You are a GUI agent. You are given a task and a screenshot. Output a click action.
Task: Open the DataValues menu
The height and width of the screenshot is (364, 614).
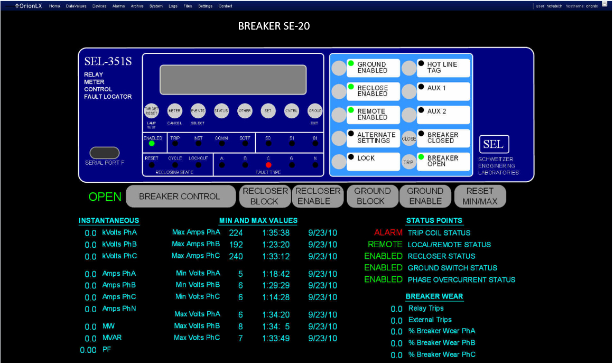(76, 6)
